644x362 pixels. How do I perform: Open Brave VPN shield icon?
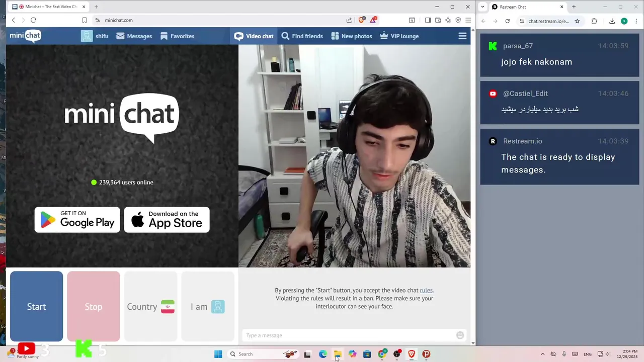[458, 20]
